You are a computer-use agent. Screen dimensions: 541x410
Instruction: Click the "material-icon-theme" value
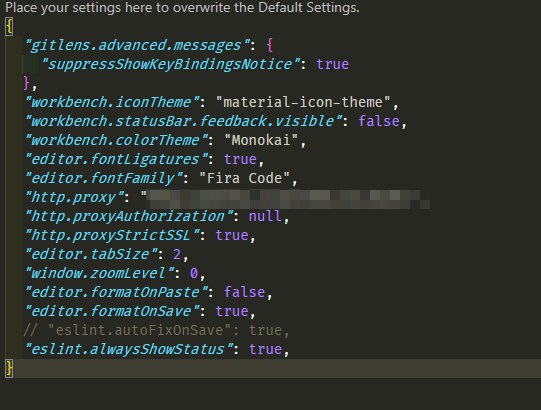[303, 102]
